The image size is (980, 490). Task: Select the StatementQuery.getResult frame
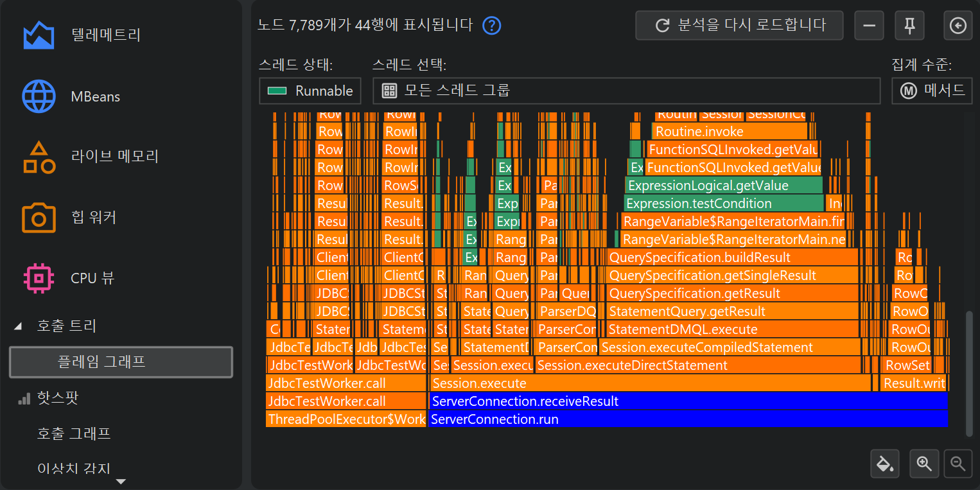[x=732, y=311]
